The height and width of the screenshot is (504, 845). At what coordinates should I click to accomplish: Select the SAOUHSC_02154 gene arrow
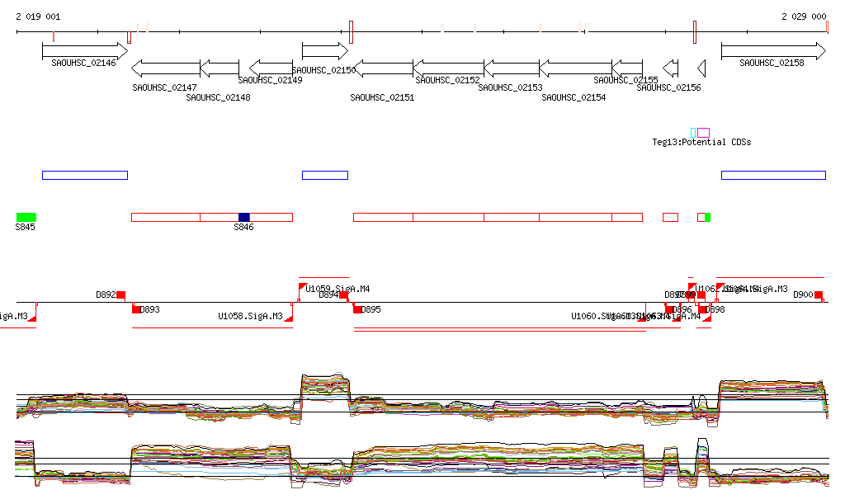575,68
